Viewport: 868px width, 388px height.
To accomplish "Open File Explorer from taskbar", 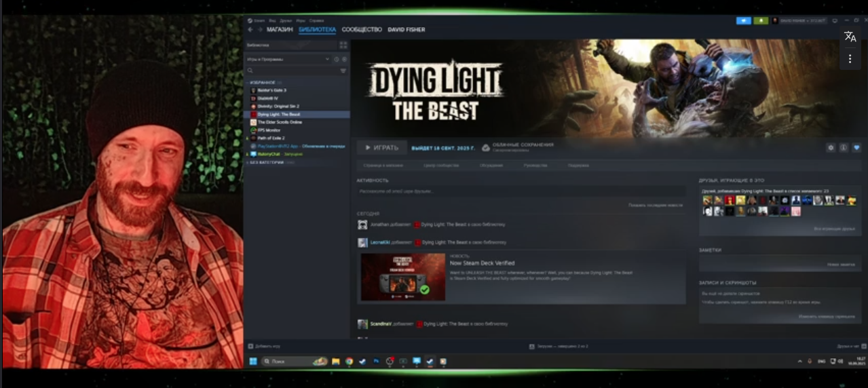I will [335, 362].
